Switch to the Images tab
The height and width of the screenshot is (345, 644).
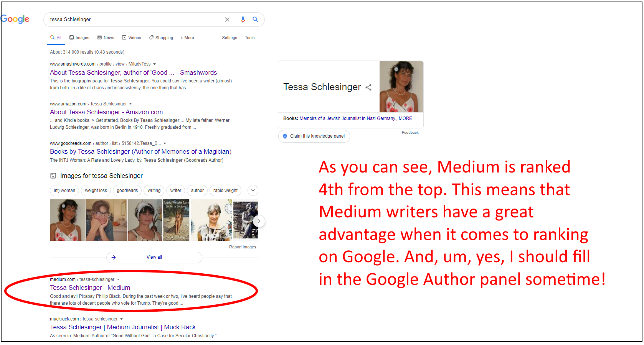(x=79, y=38)
